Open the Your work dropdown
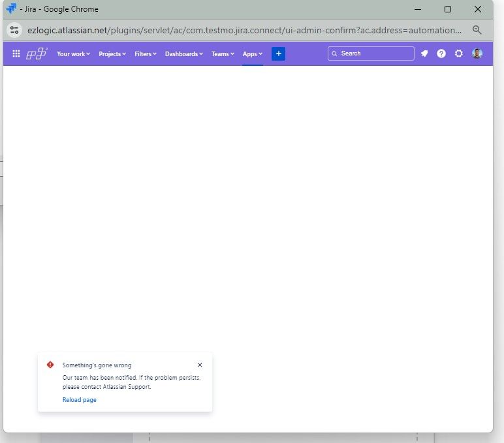Viewport: 504px width, 443px height. coord(73,54)
